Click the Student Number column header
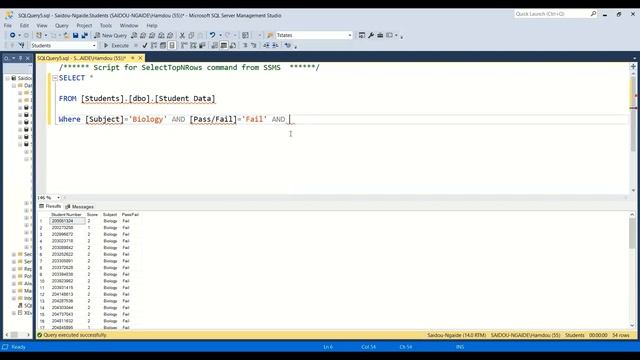This screenshot has height=360, width=640. coord(66,214)
